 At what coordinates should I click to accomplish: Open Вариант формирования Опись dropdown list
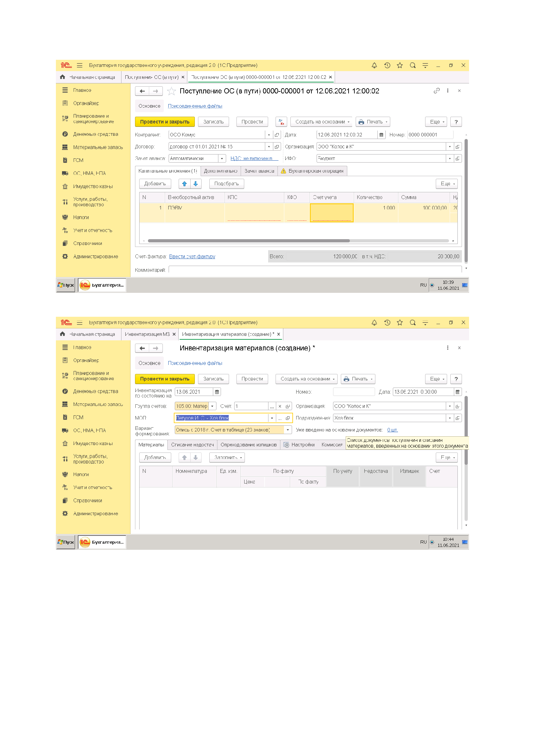tap(288, 430)
